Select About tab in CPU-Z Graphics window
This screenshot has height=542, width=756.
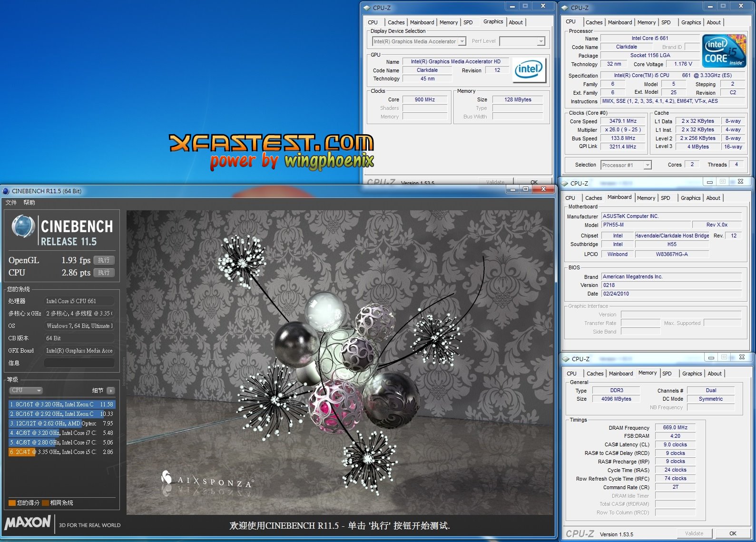pyautogui.click(x=516, y=22)
